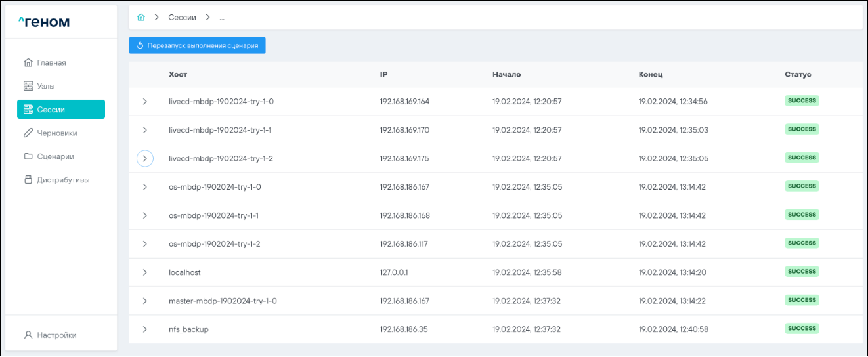Click Сессии breadcrumb link
This screenshot has height=357, width=868.
[x=182, y=18]
